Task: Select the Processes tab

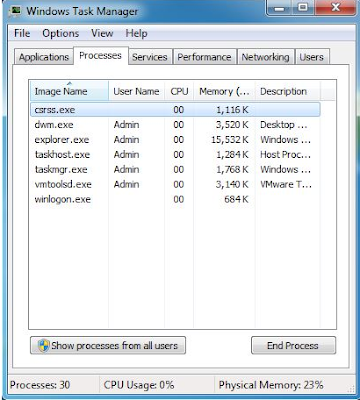Action: [100, 55]
